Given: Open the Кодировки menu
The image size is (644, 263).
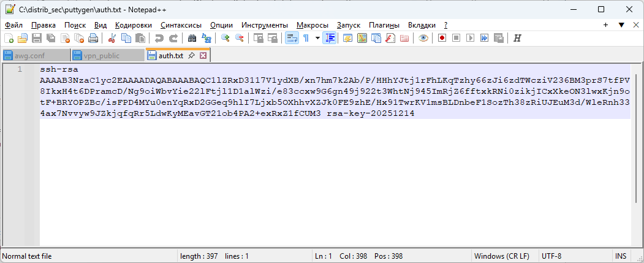Looking at the screenshot, I should click(133, 25).
